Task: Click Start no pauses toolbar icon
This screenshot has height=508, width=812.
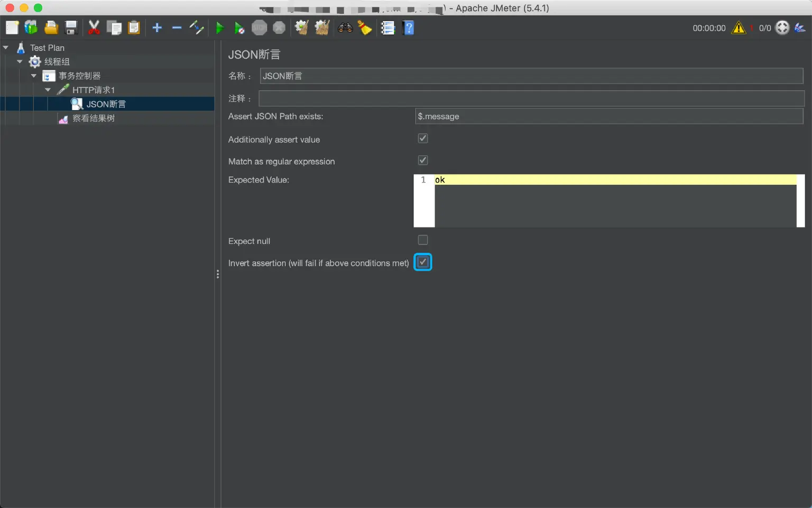Action: [239, 28]
